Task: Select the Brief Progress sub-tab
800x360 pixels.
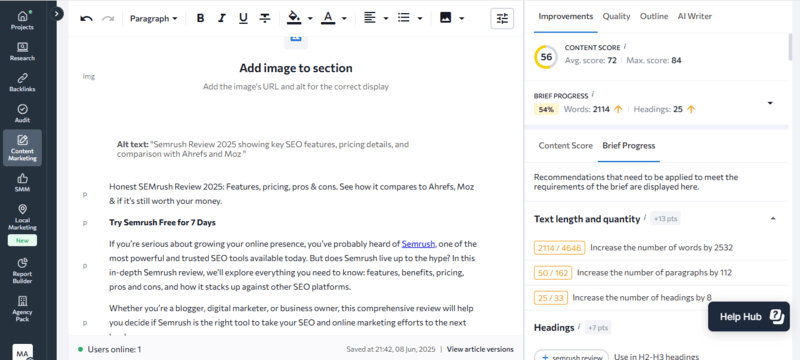Action: click(629, 145)
